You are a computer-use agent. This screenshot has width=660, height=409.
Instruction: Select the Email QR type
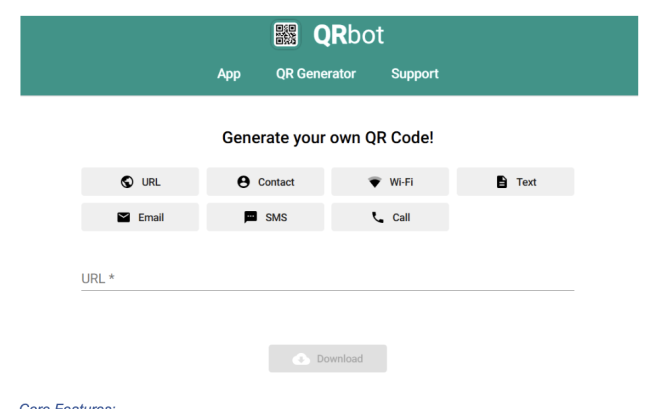pos(140,217)
